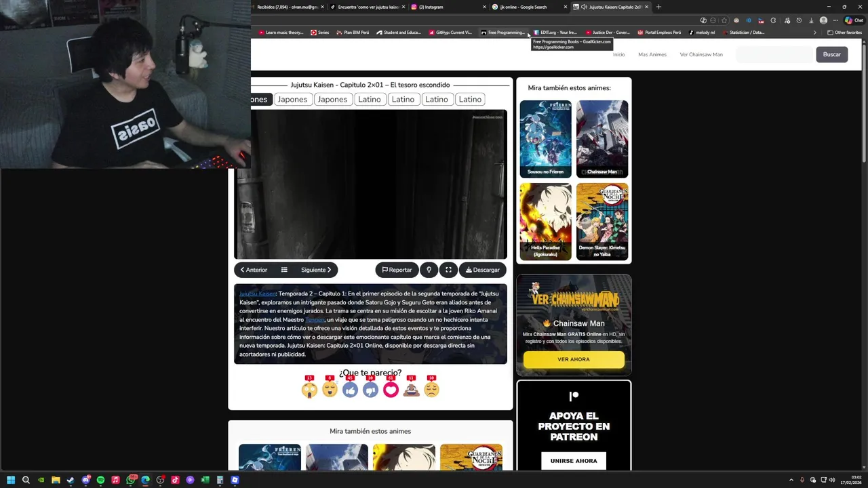
Task: Open the Hells Paradise (Jigokuraku) thumbnail
Action: coord(546,222)
